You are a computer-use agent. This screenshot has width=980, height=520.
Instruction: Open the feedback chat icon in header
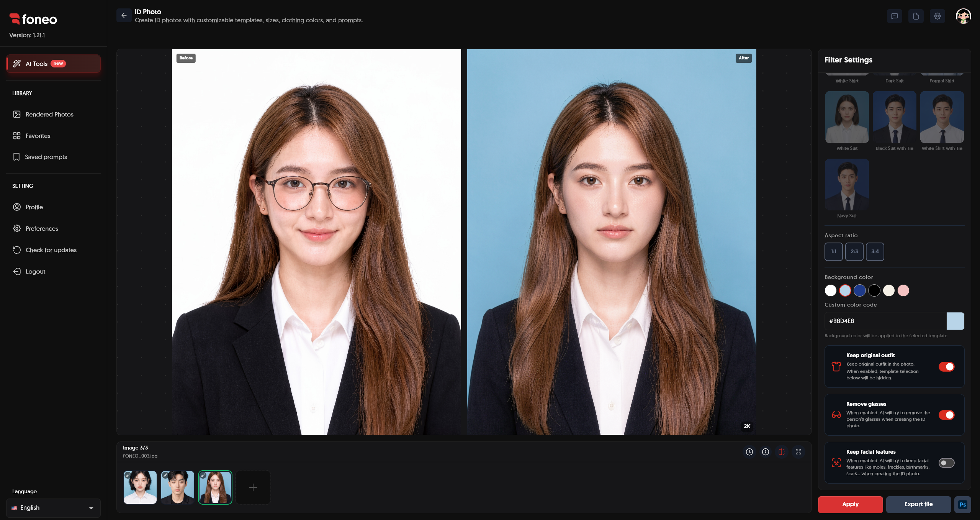pos(894,16)
